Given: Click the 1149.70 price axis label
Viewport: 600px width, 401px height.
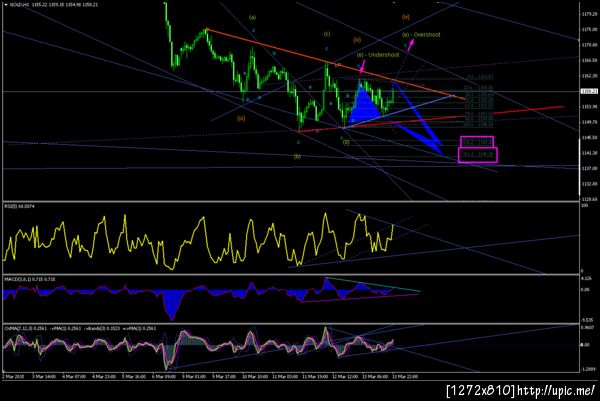Looking at the screenshot, I should (589, 122).
